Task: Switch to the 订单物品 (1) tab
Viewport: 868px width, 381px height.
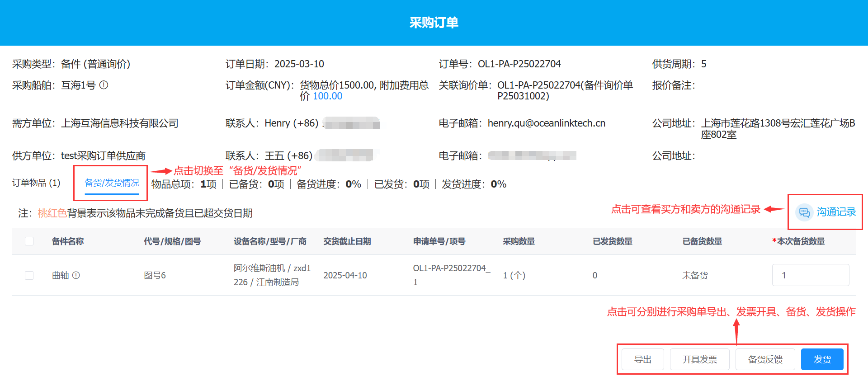Action: point(36,183)
